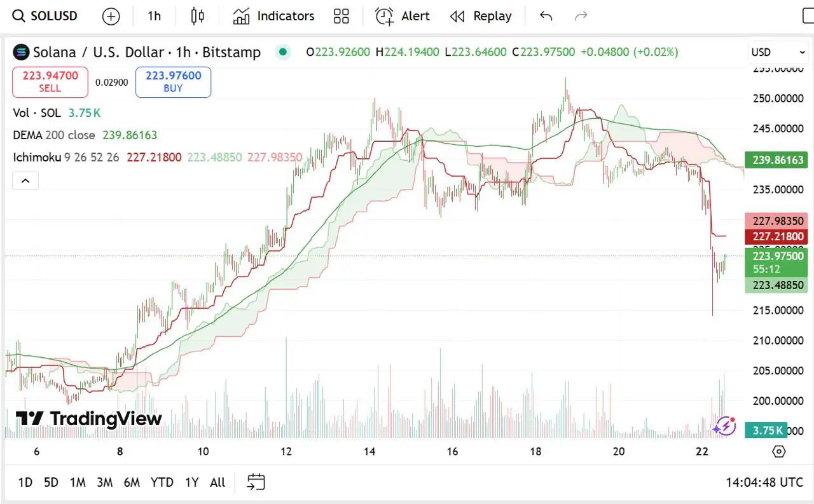
Task: Collapse the indicator legend chevron
Action: pos(25,181)
